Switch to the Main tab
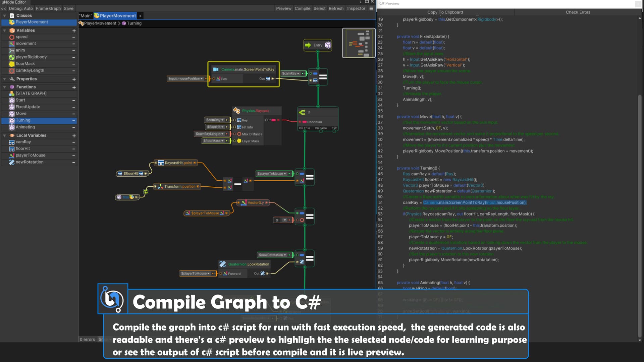The height and width of the screenshot is (362, 644). point(86,15)
